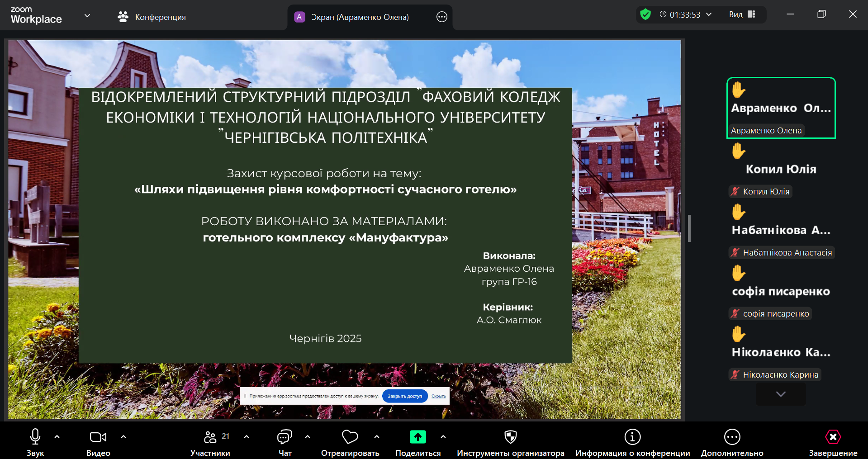This screenshot has height=459, width=868.
Task: Open the Дополнительно more options
Action: [732, 437]
